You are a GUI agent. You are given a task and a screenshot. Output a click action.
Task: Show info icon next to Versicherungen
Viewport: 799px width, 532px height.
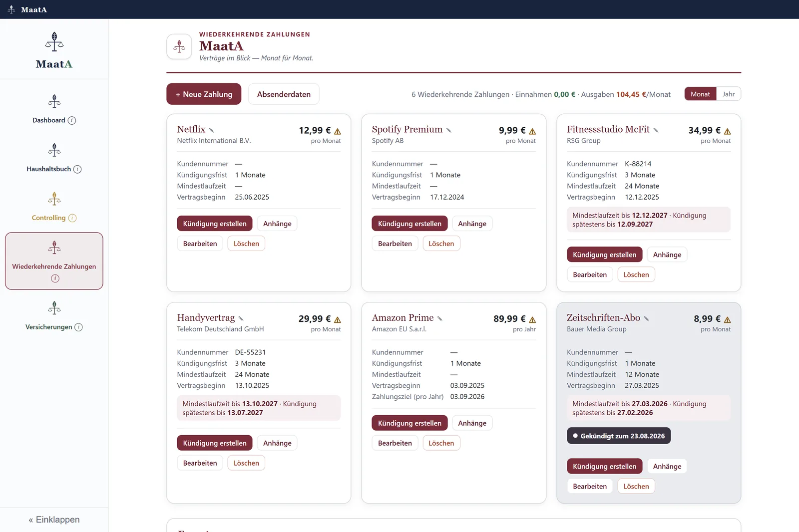78,327
